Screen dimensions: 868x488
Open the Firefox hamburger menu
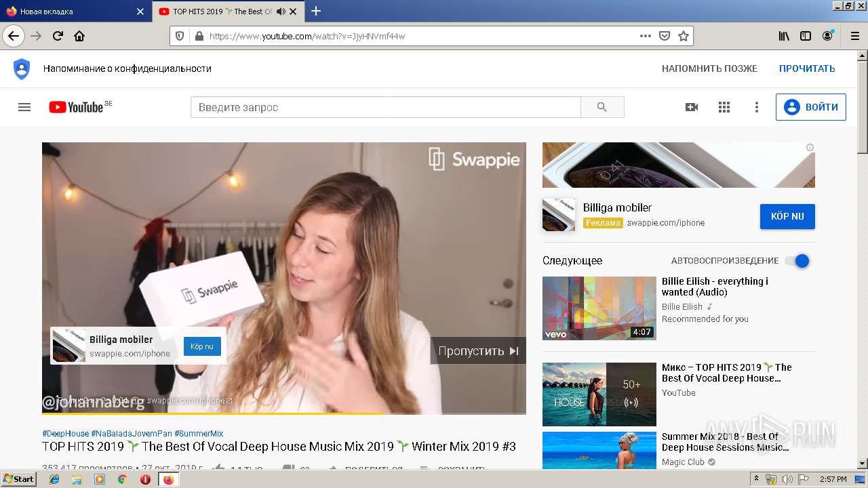tap(854, 36)
